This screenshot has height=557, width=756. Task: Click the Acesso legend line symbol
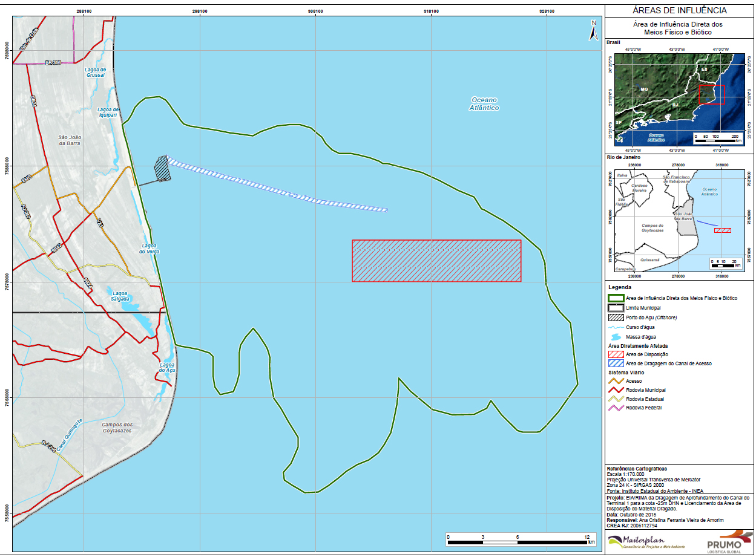click(616, 381)
